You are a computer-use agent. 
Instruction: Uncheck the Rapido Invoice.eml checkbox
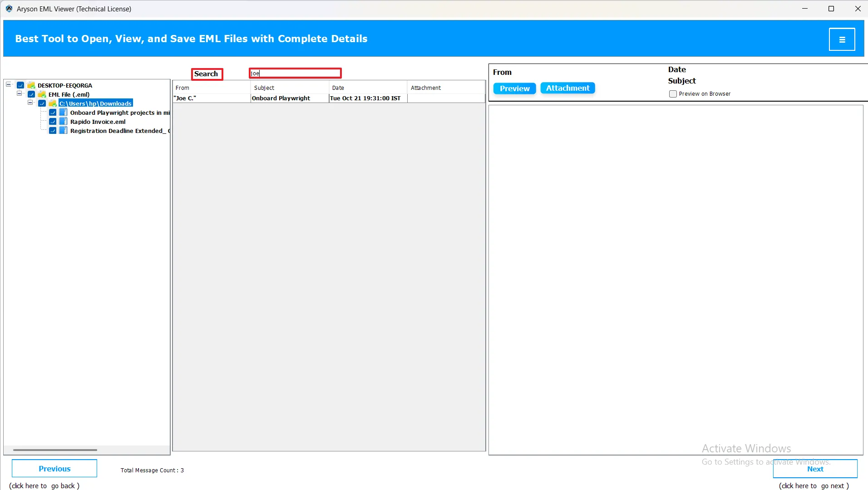pos(53,122)
